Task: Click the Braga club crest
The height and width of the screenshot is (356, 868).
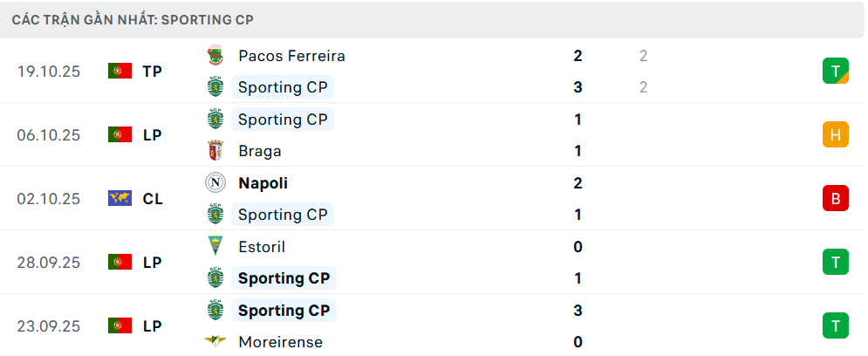Action: 215,151
